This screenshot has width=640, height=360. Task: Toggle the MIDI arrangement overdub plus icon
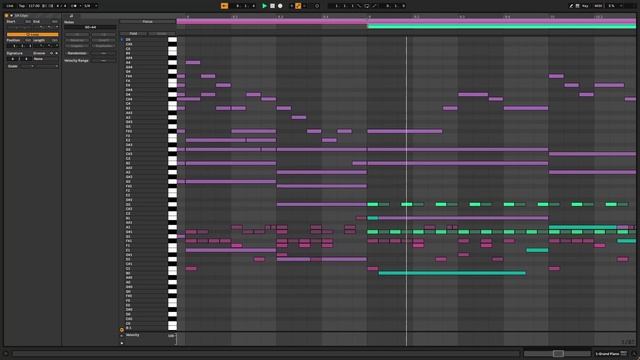[291, 6]
